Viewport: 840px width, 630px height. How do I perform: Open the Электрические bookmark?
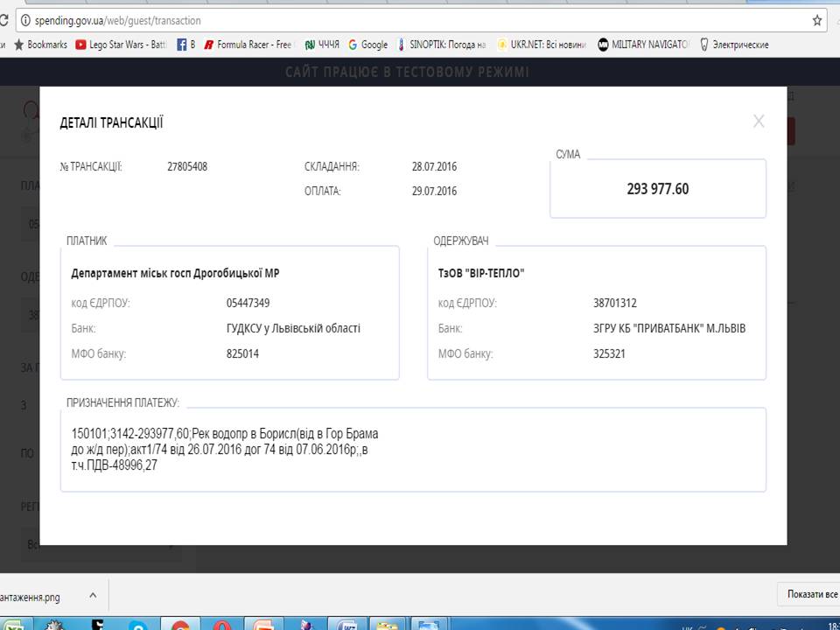pos(734,45)
